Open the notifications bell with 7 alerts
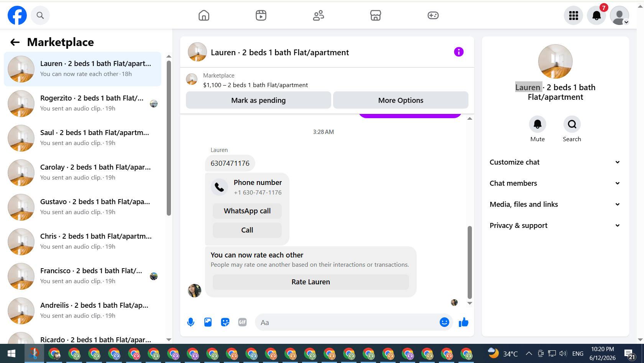Screen dimensions: 644x363 point(596,15)
